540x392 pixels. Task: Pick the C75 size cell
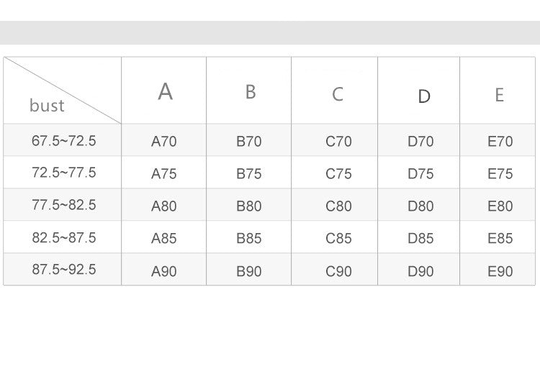338,174
